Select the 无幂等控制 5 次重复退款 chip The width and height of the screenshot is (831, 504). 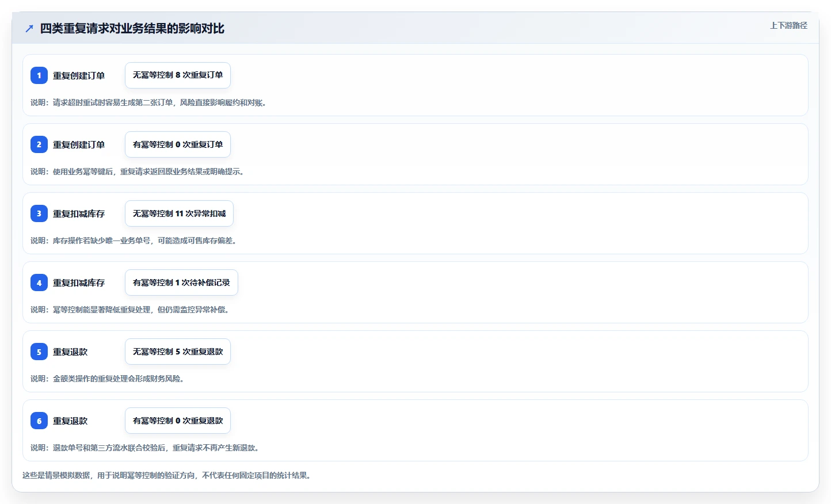(178, 352)
